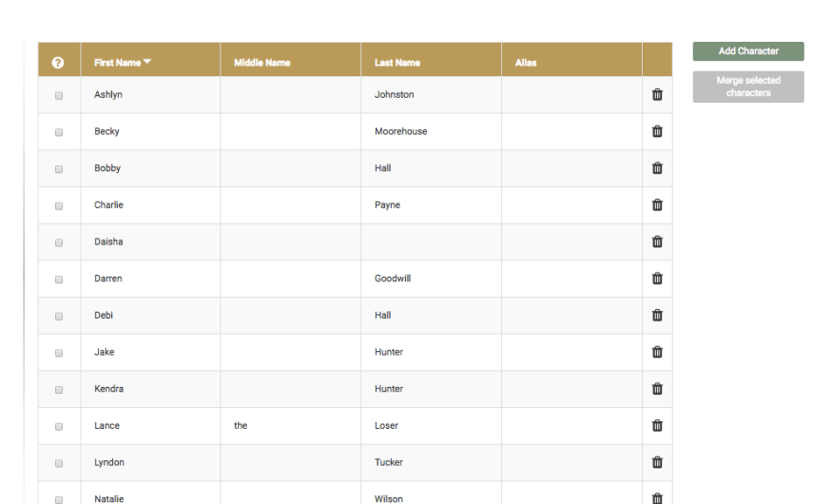Sort table by Last Name header

[x=396, y=63]
